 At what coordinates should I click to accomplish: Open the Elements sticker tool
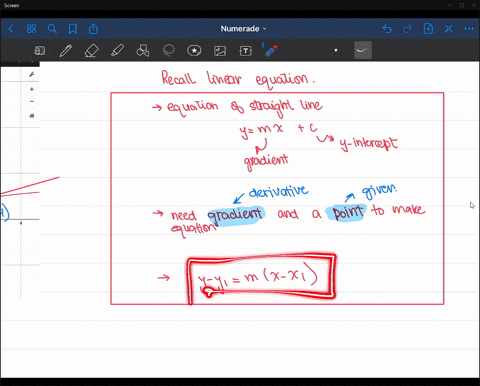[194, 51]
